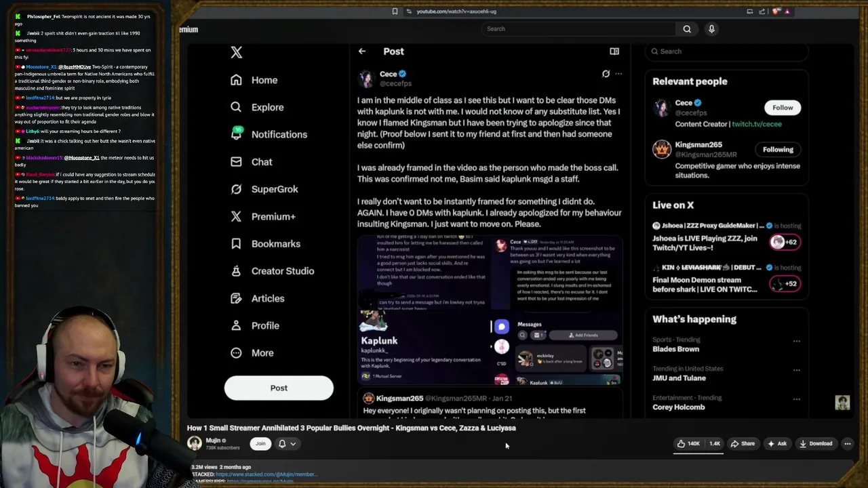Click the Brave shields icon
This screenshot has height=488, width=868.
776,12
